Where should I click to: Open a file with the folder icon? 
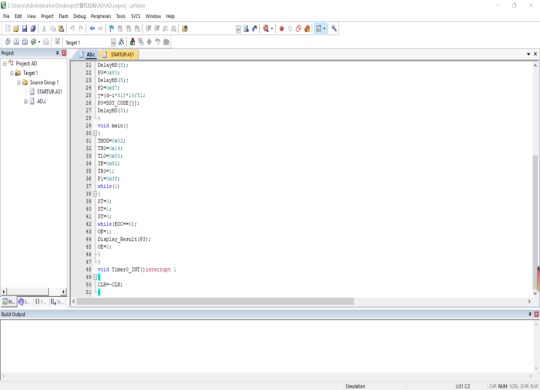tap(16, 29)
